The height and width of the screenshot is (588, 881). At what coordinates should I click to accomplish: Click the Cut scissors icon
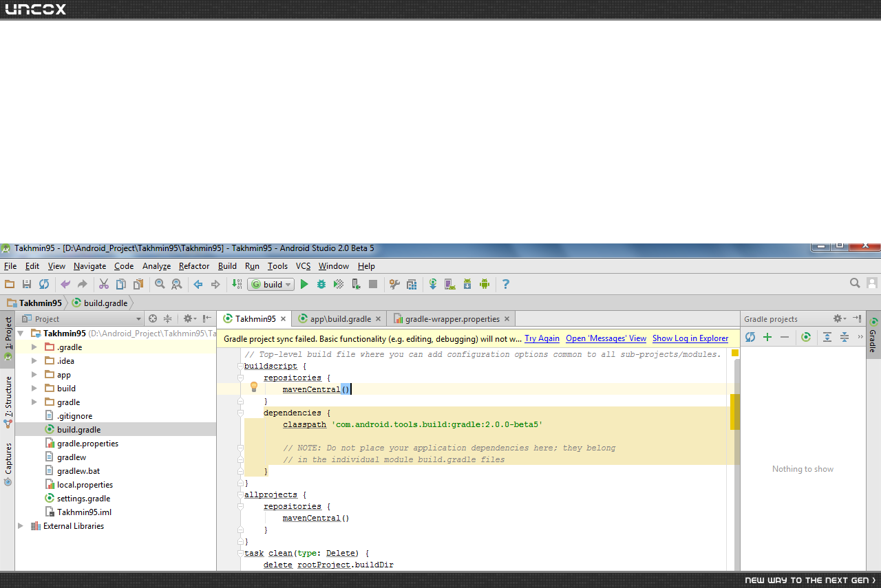pyautogui.click(x=104, y=284)
